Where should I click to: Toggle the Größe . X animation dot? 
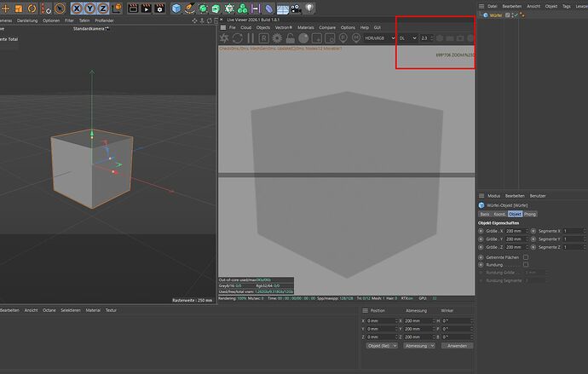tap(481, 231)
